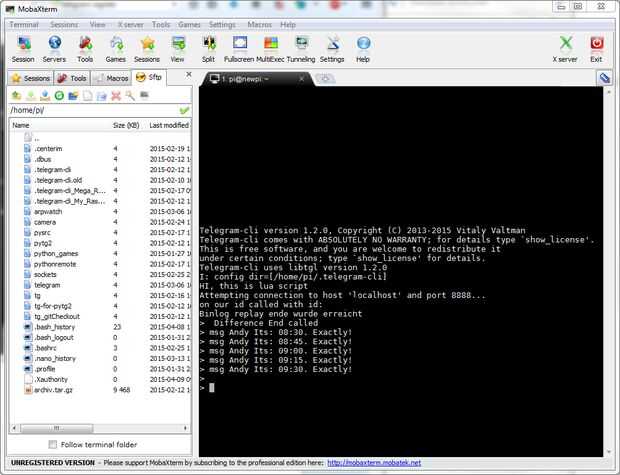
Task: Confirm path with green checkmark
Action: coord(184,110)
